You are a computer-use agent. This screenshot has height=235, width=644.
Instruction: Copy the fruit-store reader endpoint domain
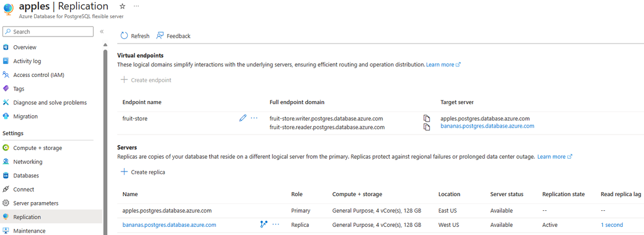point(427,127)
